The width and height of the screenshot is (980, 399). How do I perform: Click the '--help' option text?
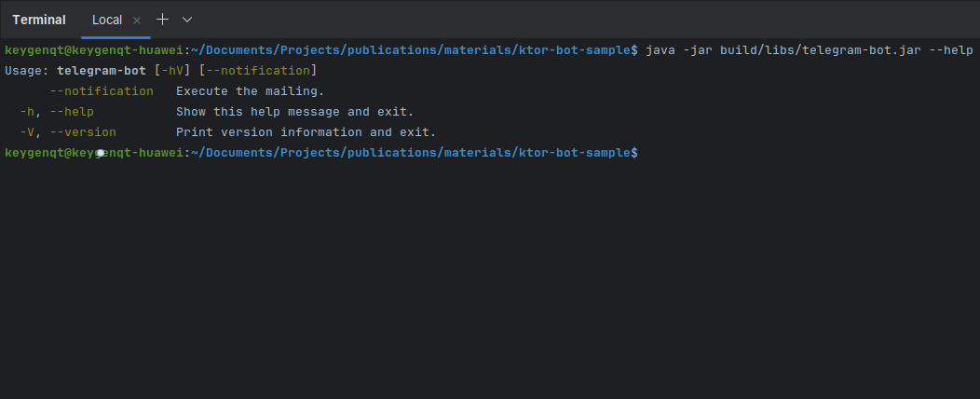point(71,112)
